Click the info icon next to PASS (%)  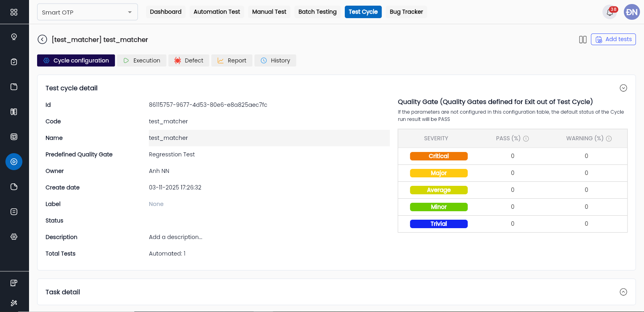[x=526, y=139]
